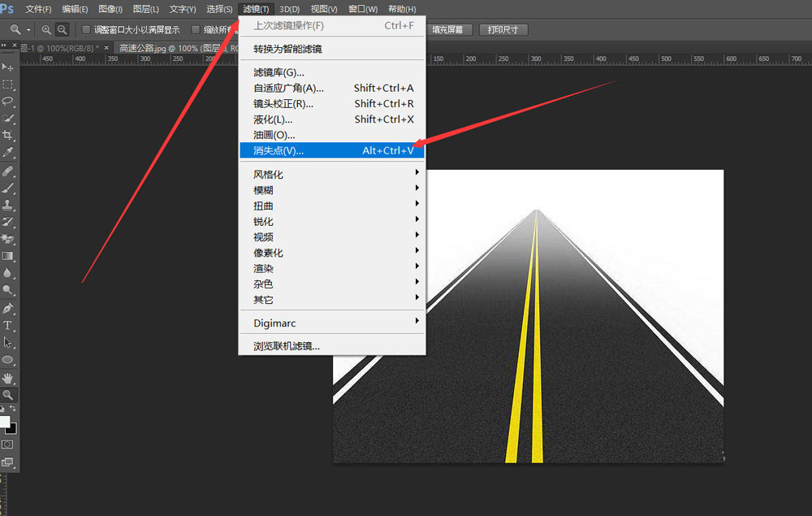The image size is (812, 516).
Task: Reset default foreground and background colors
Action: (x=2, y=409)
